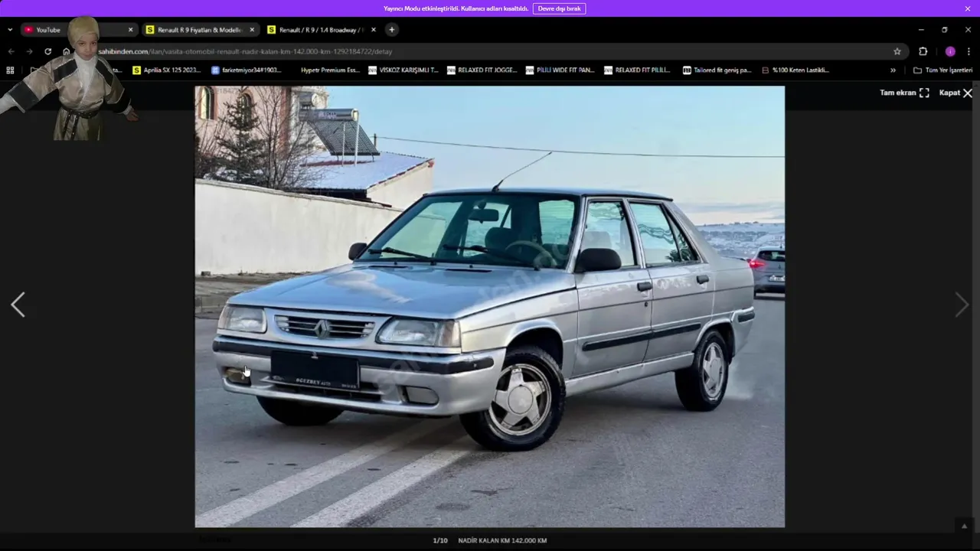Advance to next photo with right arrow
Screen dimensions: 980x551
(962, 305)
